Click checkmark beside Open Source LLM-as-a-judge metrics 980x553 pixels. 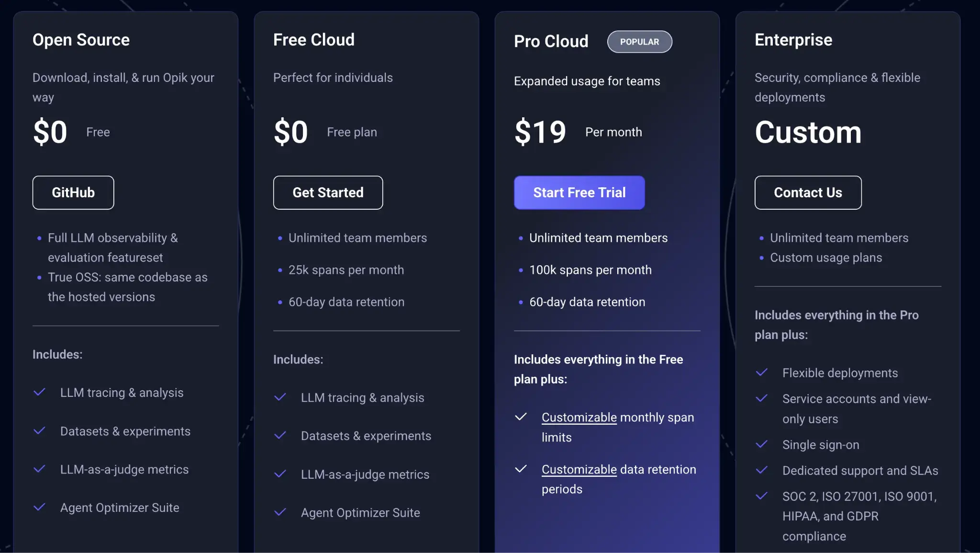[40, 469]
